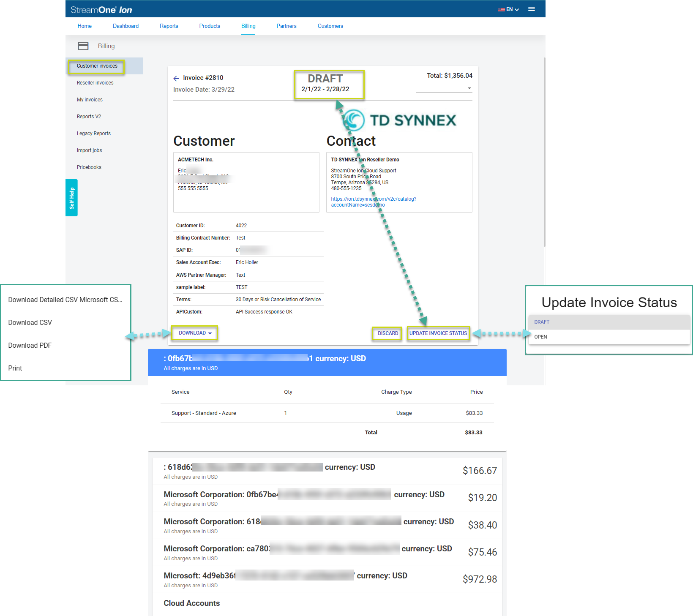
Task: Click the Customer ID value 4022
Action: pyautogui.click(x=241, y=226)
